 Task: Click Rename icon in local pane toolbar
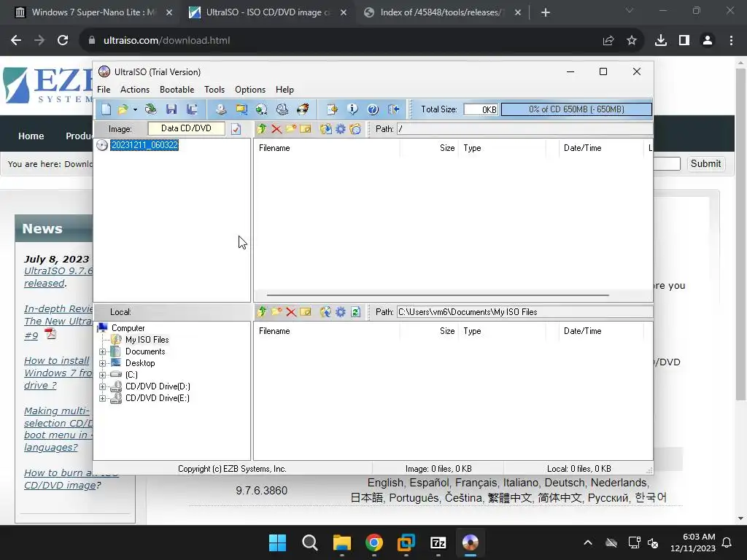pos(306,312)
